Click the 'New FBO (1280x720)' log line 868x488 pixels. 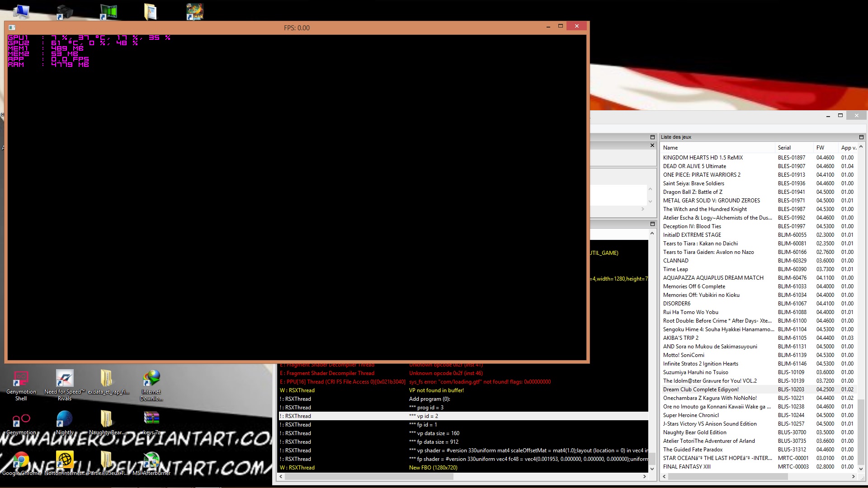coord(433,468)
